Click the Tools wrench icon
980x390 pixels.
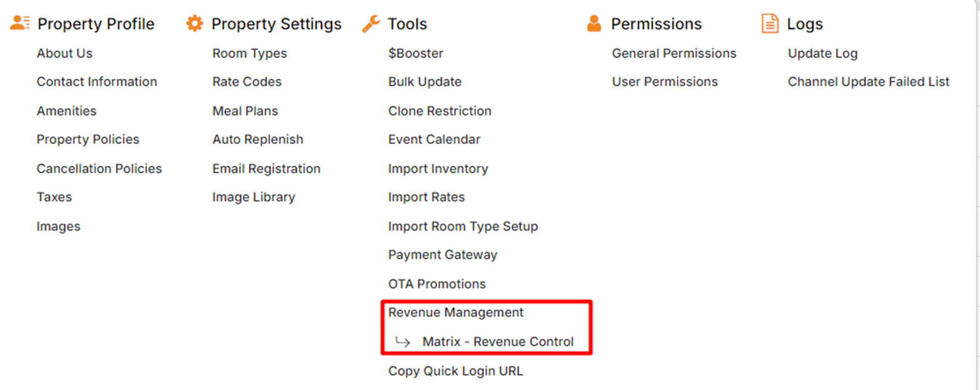coord(371,24)
